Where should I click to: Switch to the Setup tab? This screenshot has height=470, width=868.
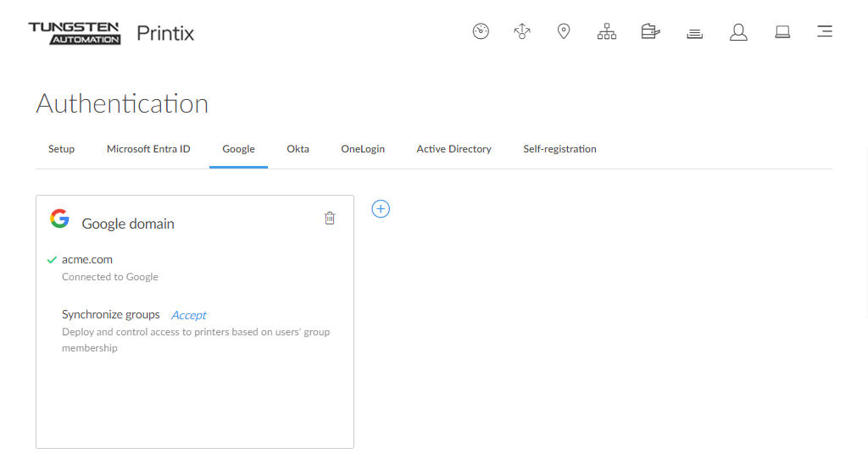(x=61, y=149)
